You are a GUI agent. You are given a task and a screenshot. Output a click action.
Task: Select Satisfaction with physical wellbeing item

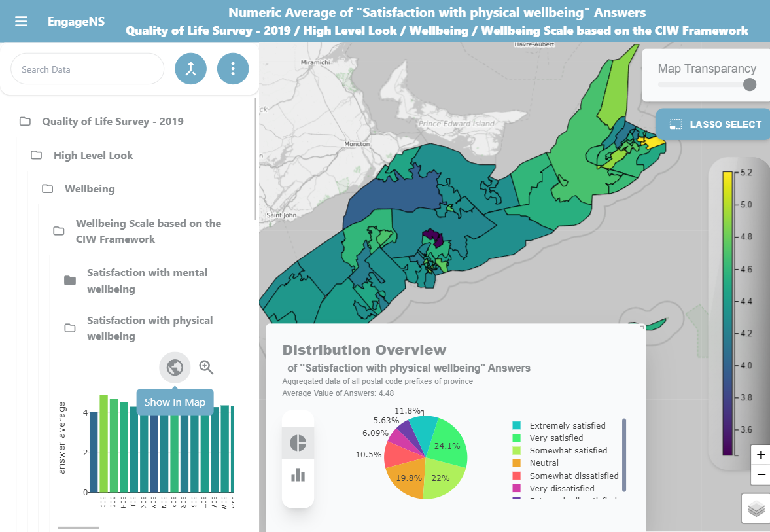point(150,328)
